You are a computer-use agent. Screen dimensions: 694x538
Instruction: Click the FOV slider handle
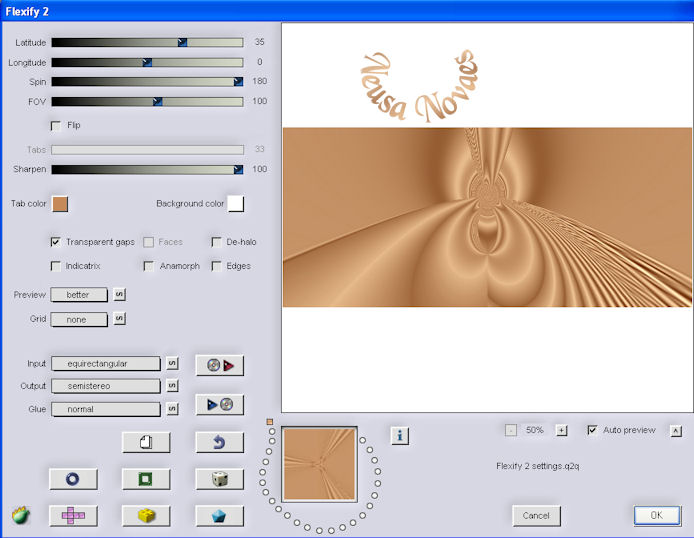158,102
